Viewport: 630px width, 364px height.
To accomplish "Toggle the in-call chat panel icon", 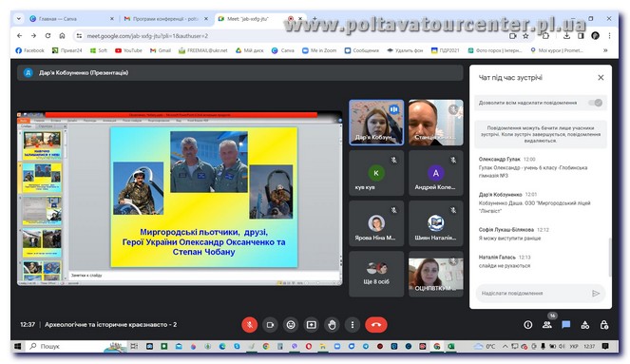I will 566,325.
